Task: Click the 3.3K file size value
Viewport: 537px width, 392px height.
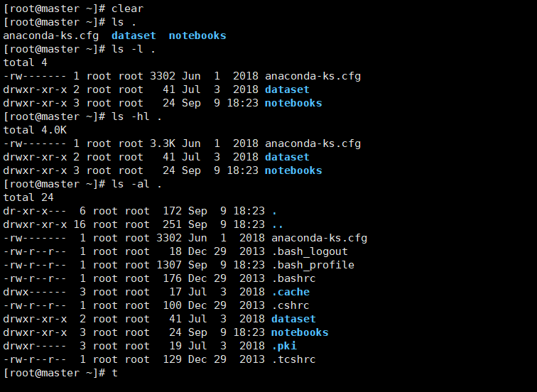Action: 163,143
